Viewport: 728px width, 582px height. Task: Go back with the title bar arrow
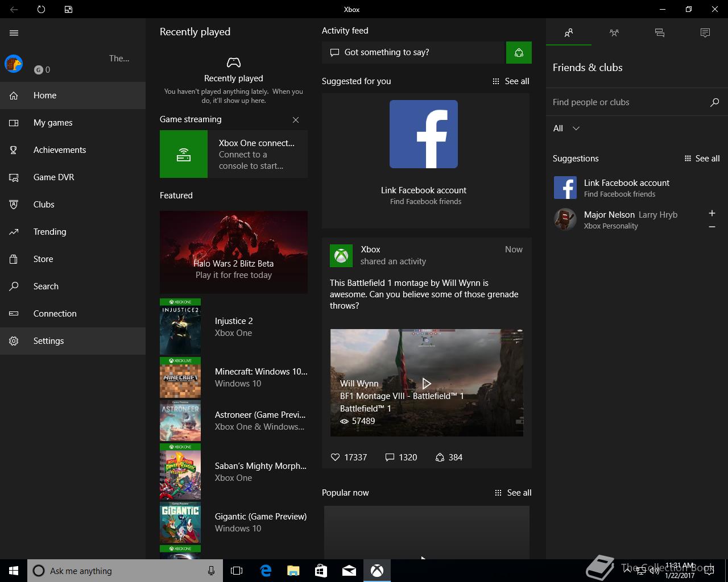pyautogui.click(x=14, y=9)
